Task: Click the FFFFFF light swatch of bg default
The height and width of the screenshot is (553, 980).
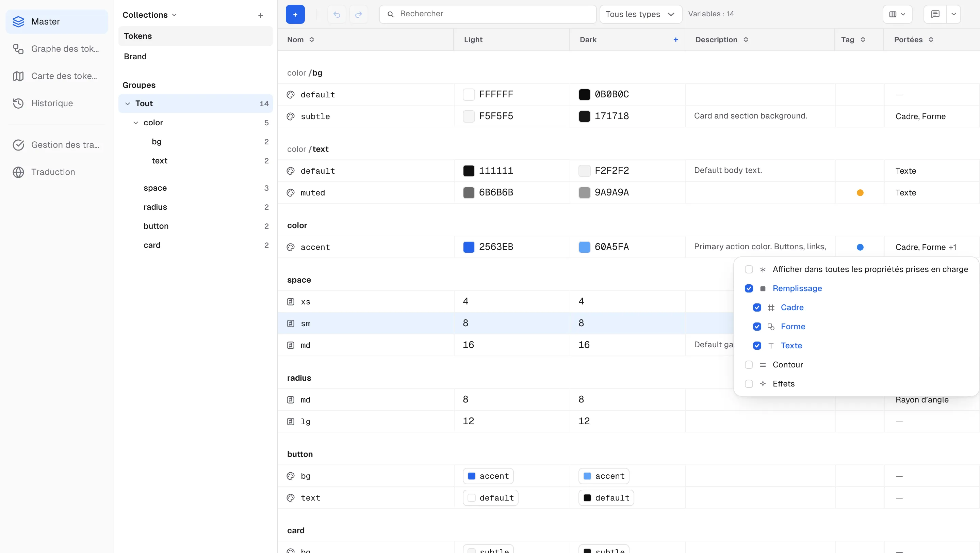Action: pos(469,94)
